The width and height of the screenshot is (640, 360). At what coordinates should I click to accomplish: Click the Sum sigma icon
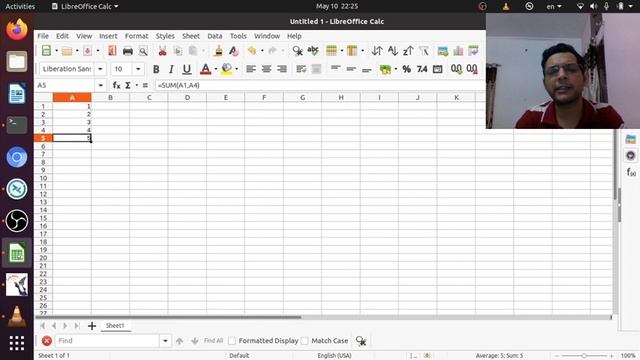click(x=128, y=85)
